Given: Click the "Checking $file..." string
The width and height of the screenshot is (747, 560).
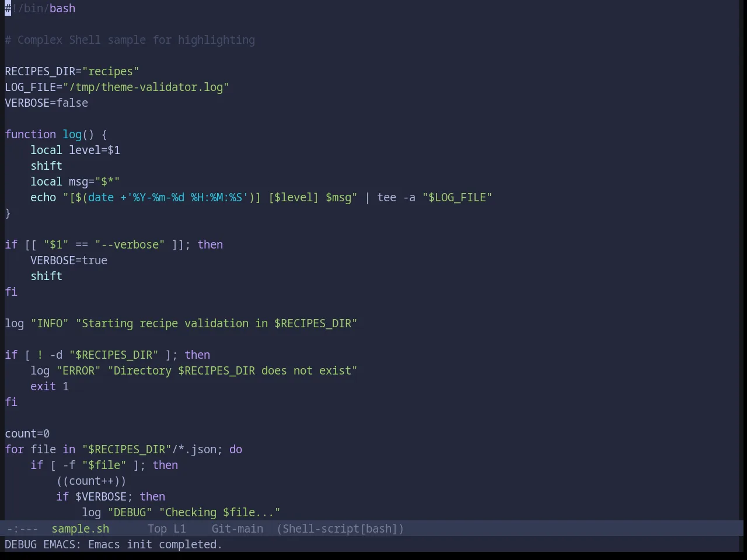Looking at the screenshot, I should click(x=220, y=512).
